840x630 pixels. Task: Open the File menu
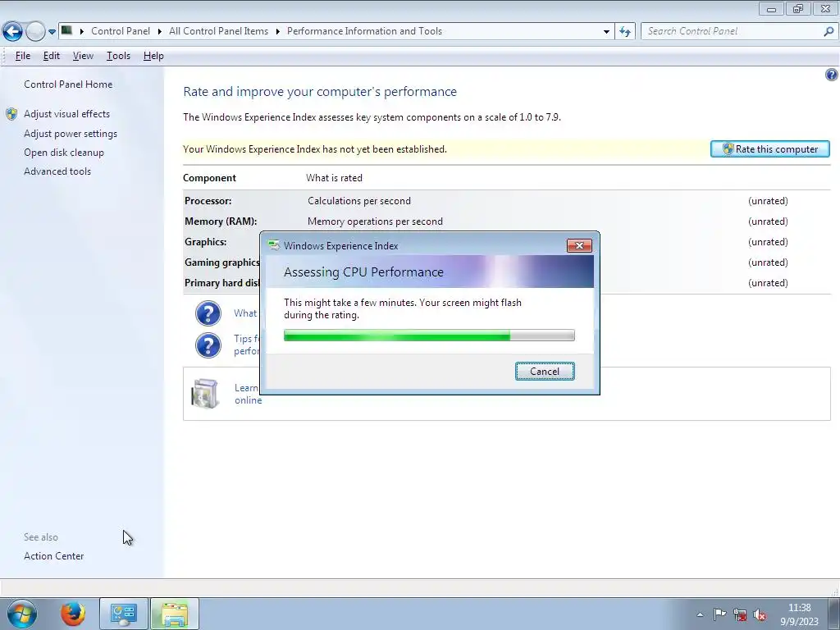(x=22, y=56)
